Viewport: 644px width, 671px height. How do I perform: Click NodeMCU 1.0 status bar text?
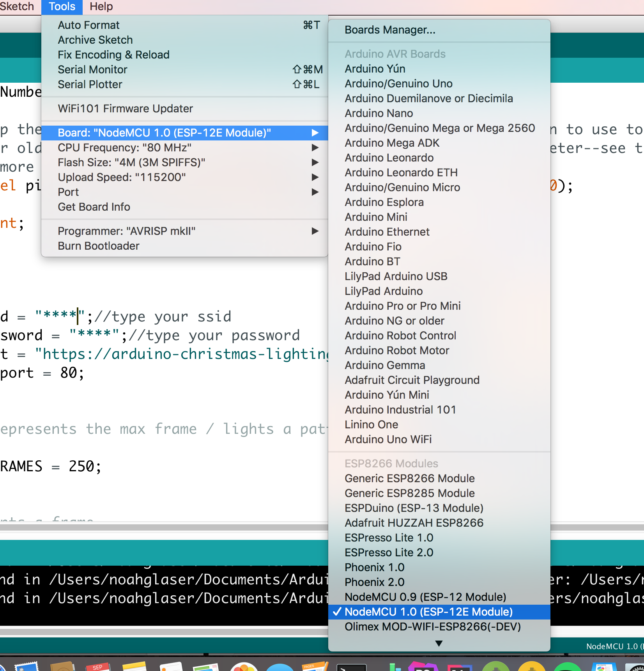point(615,646)
